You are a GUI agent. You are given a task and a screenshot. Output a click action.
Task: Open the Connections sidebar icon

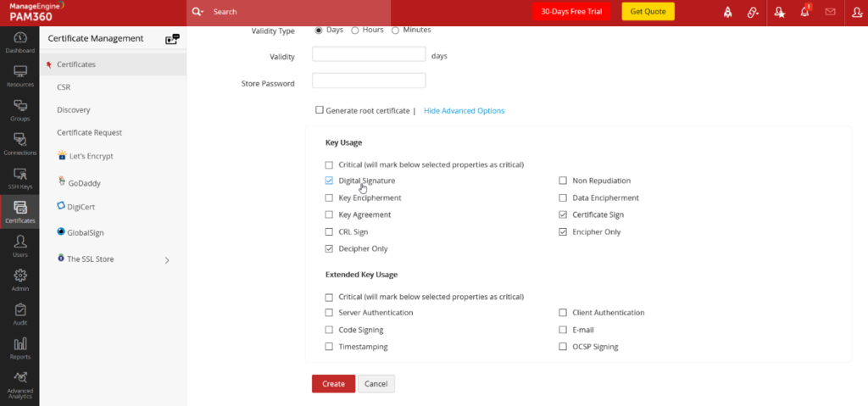(x=19, y=143)
